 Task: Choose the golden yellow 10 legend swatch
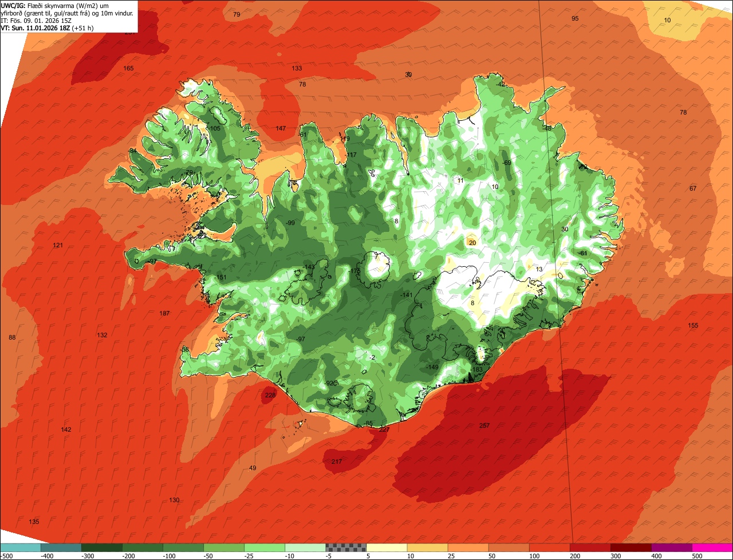click(x=427, y=547)
